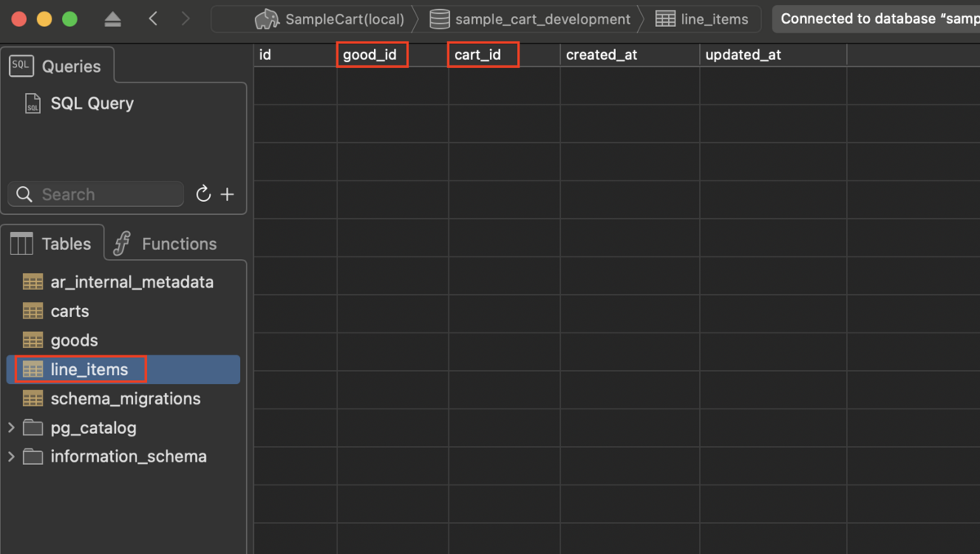Minimize the window with yellow button
The image size is (980, 554).
pyautogui.click(x=44, y=19)
